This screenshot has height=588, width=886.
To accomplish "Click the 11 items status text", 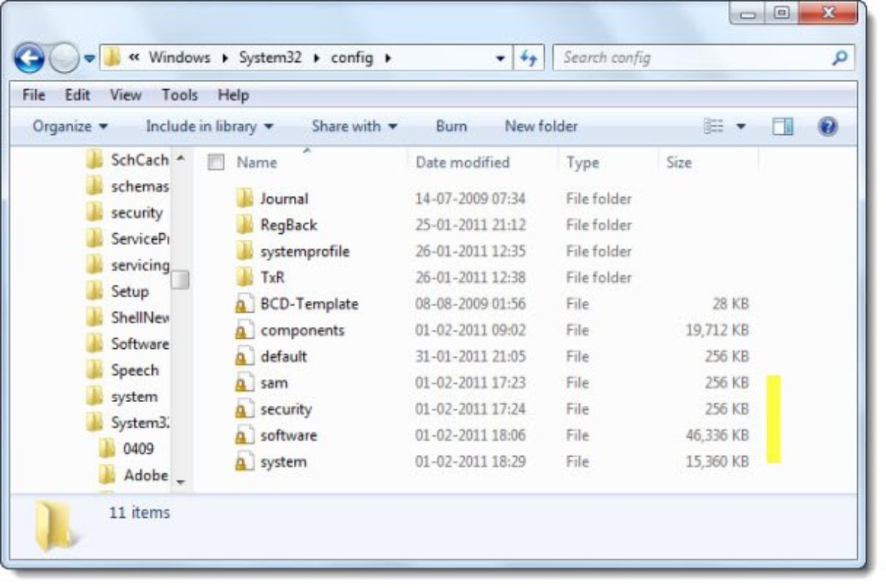I will coord(139,512).
